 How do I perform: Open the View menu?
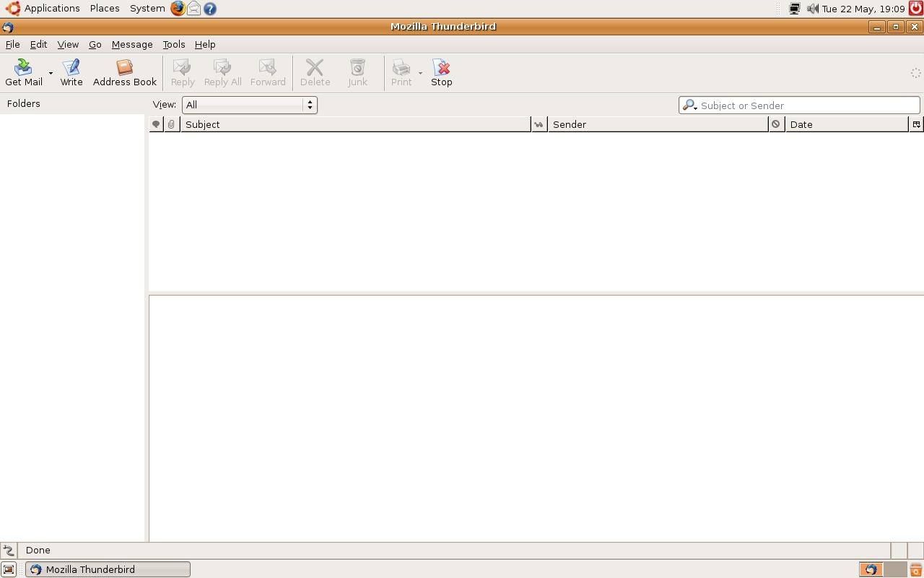pyautogui.click(x=68, y=44)
